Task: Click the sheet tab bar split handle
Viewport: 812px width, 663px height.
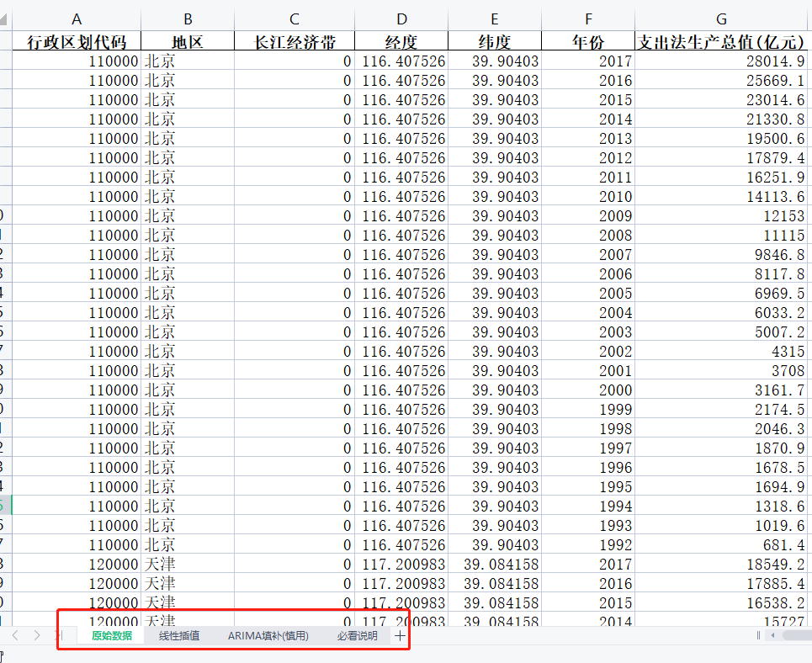Action: [x=758, y=635]
